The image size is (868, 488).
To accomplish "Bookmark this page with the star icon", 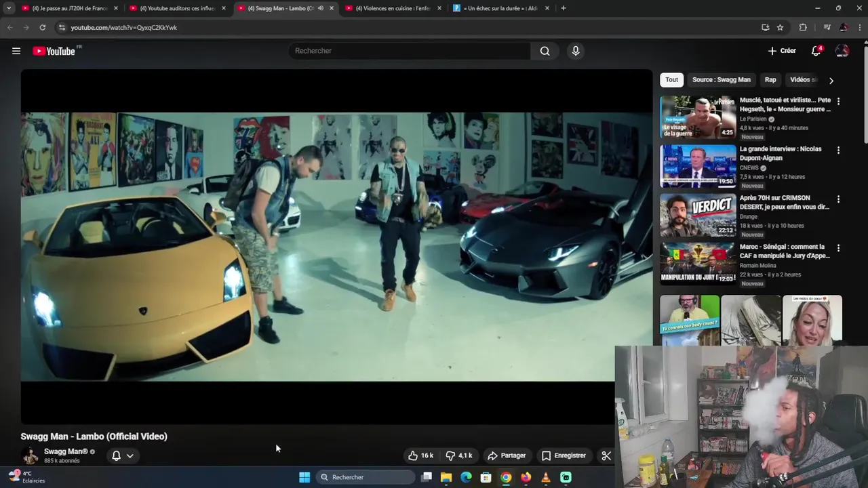I will pos(780,27).
